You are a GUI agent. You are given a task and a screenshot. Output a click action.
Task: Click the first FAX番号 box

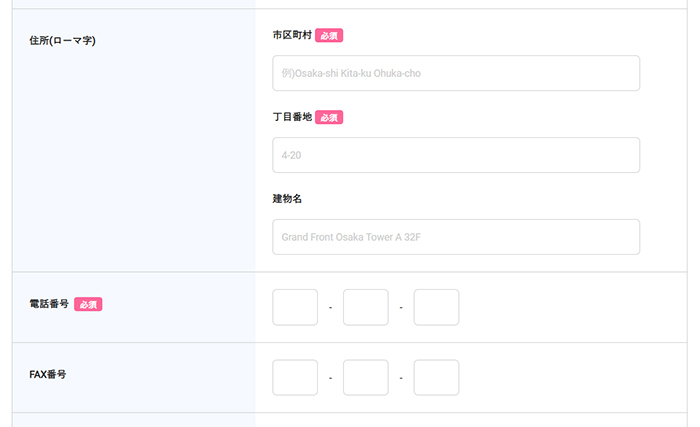[295, 377]
